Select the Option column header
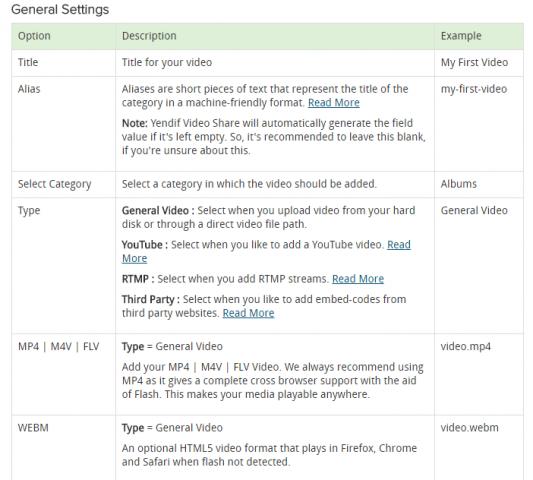 63,36
